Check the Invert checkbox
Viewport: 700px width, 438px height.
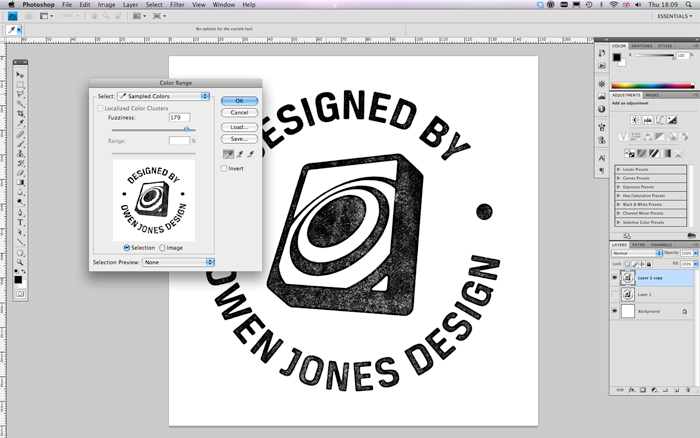(224, 168)
